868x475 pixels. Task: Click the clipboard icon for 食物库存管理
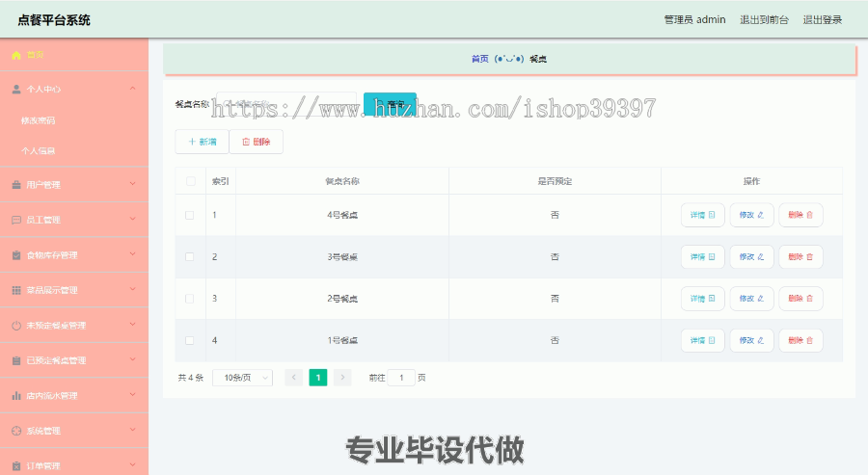[x=16, y=255]
